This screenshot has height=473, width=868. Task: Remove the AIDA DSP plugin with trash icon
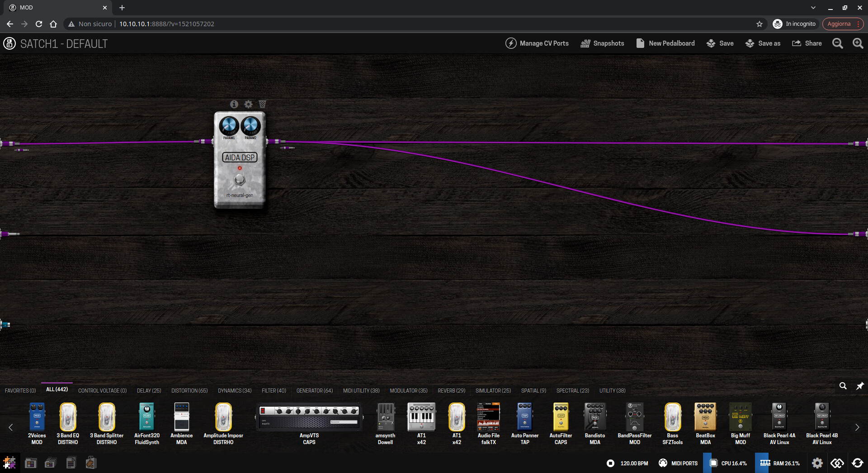click(262, 104)
